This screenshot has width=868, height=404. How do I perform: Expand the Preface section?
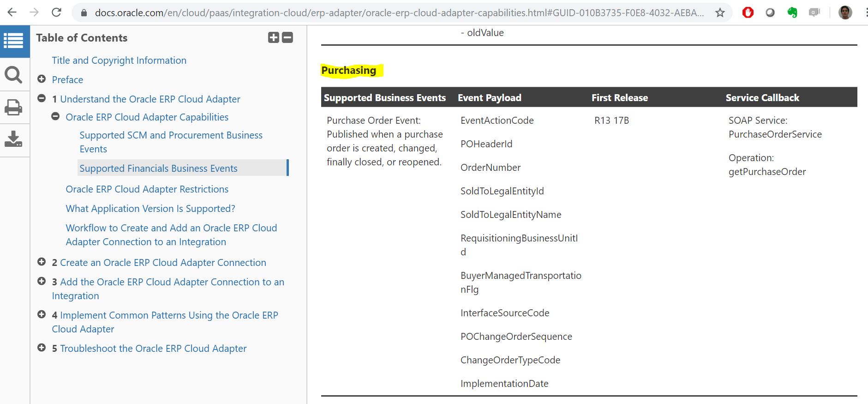(x=42, y=79)
